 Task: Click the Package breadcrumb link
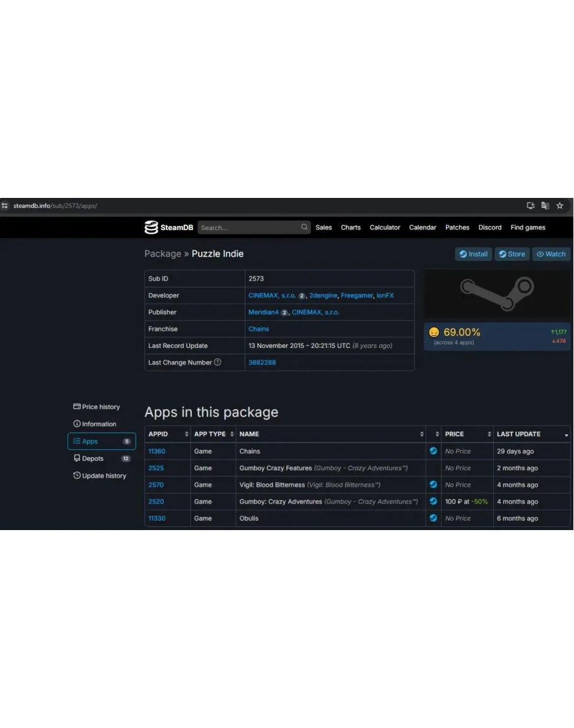click(163, 253)
